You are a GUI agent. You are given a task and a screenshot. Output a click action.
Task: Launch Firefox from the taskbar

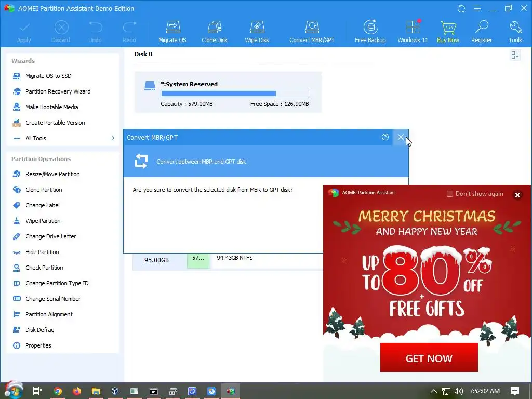point(77,391)
